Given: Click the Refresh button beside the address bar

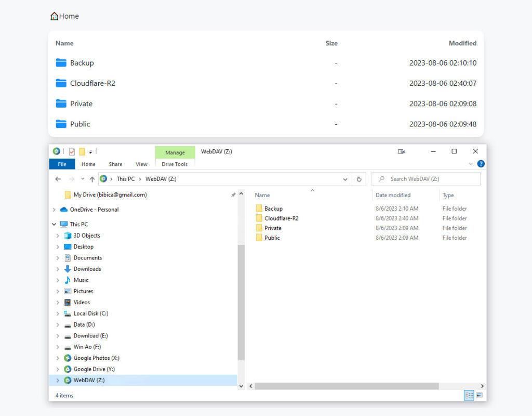Looking at the screenshot, I should pos(358,179).
